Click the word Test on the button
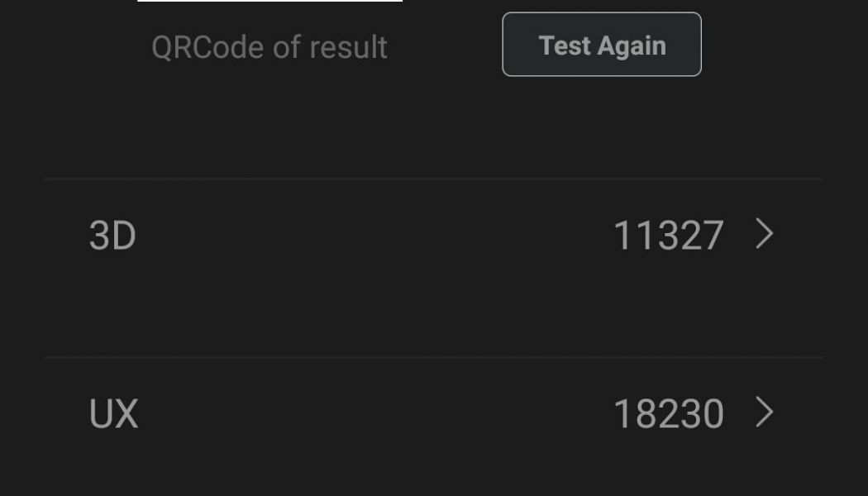The height and width of the screenshot is (496, 868). 564,45
